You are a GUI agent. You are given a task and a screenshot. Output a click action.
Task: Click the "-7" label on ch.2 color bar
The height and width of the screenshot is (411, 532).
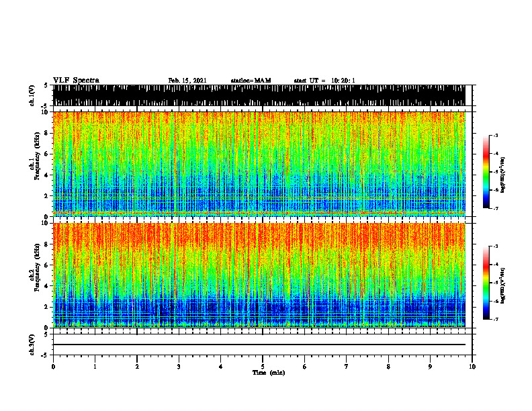point(495,319)
